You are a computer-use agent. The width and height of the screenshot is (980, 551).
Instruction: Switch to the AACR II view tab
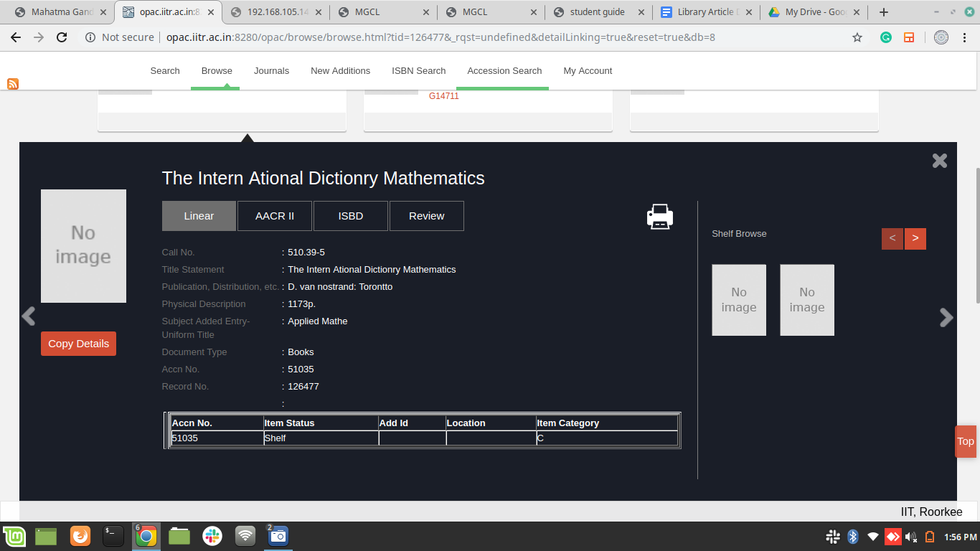pyautogui.click(x=275, y=216)
